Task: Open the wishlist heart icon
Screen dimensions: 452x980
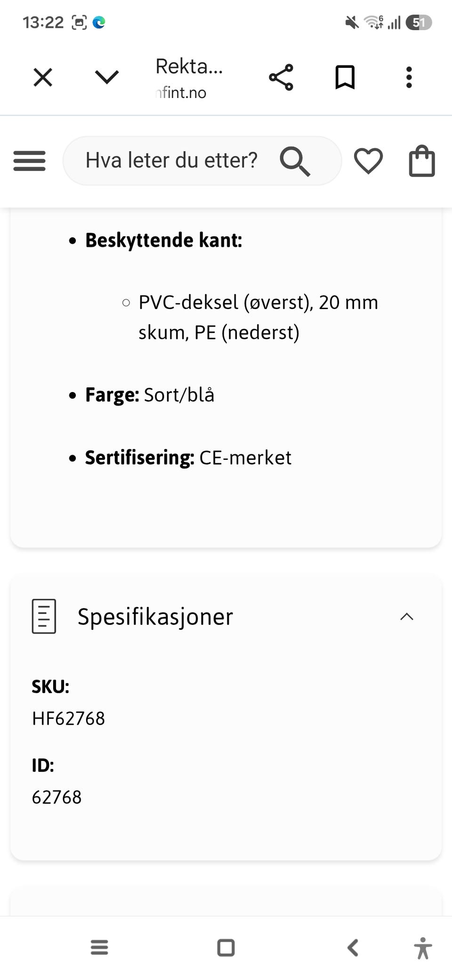Action: [368, 161]
